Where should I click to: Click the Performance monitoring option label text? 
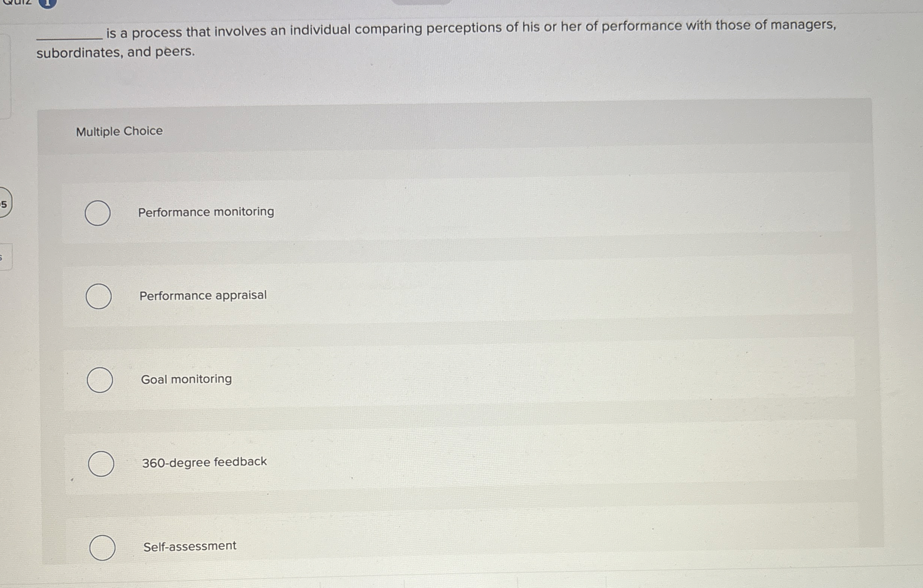206,212
